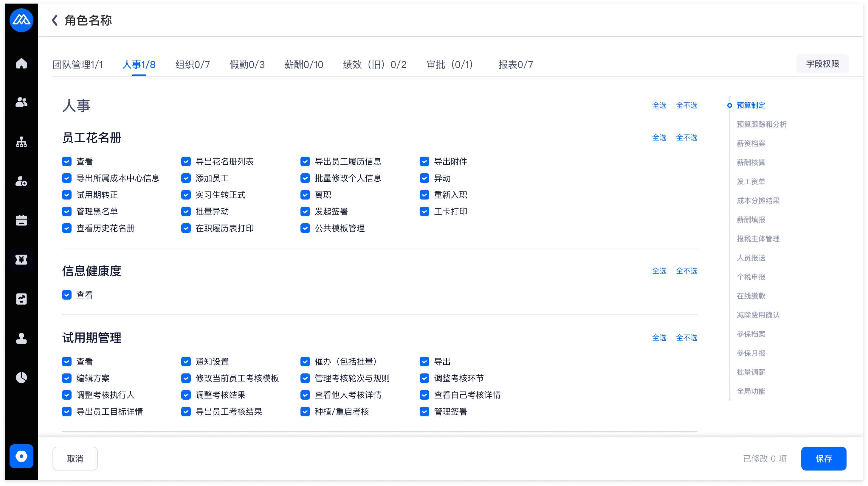Open the organization chart sidebar icon

click(x=21, y=142)
